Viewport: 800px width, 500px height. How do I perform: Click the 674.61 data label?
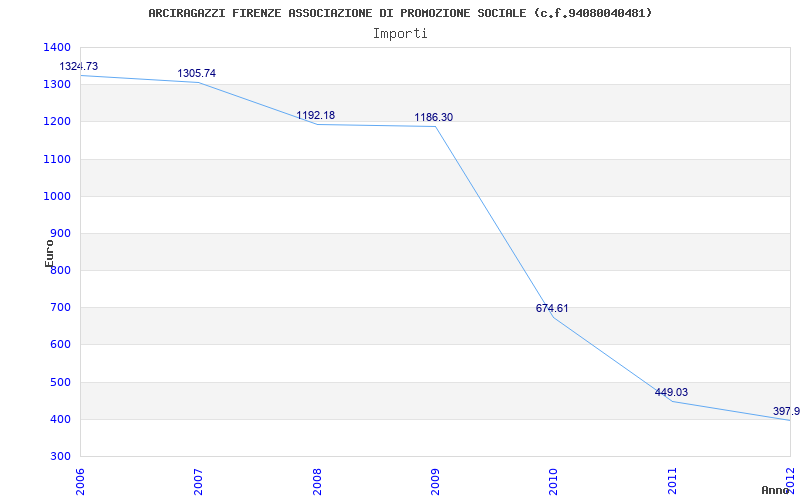pos(552,308)
